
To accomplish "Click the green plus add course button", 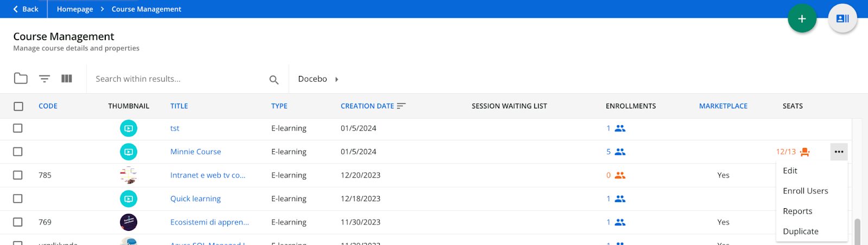I will coord(802,18).
